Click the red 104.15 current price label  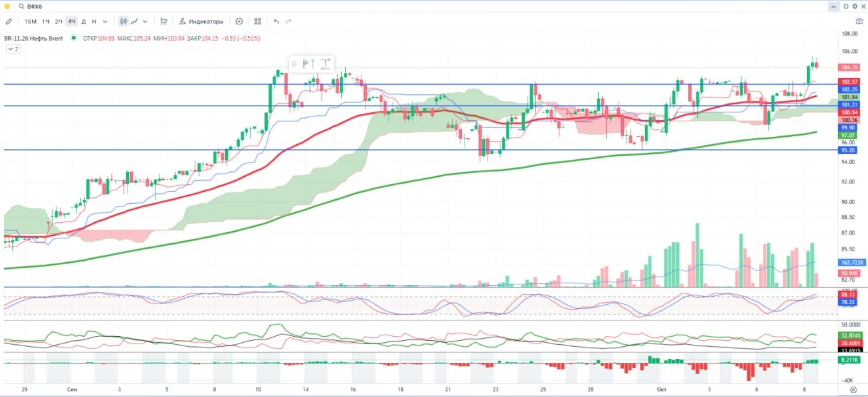point(850,67)
